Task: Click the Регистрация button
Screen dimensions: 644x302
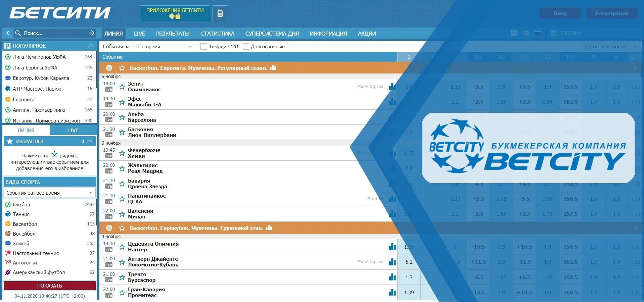Action: pyautogui.click(x=611, y=13)
